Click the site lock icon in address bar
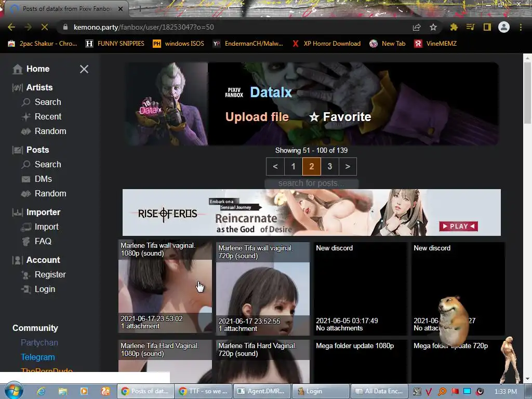 [65, 27]
